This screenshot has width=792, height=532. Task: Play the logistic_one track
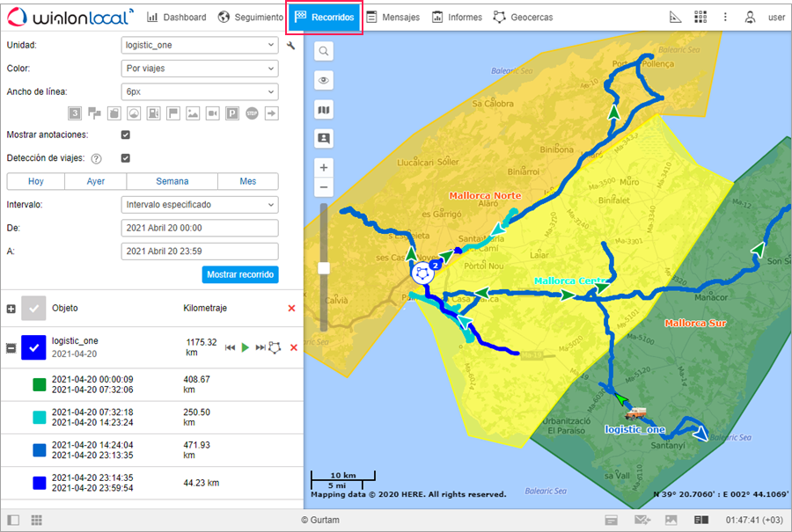pyautogui.click(x=246, y=347)
